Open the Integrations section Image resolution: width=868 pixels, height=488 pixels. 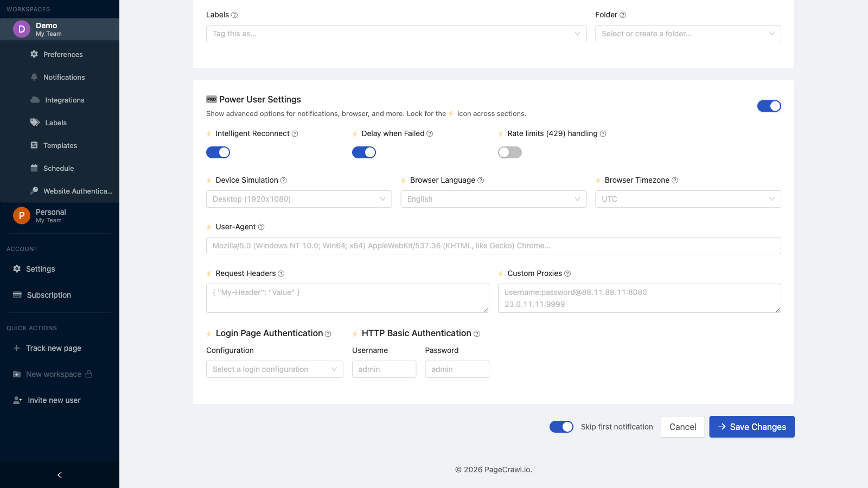(x=64, y=100)
